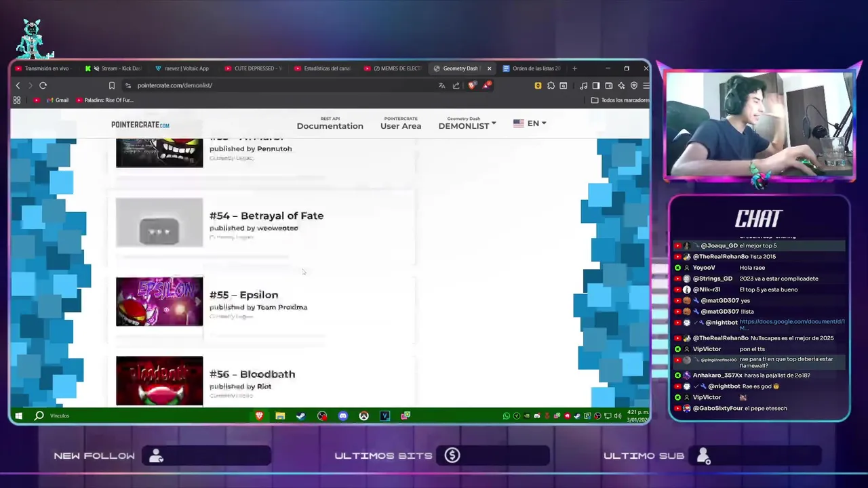Click the Epsilon level thumbnail
This screenshot has width=868, height=488.
[159, 302]
